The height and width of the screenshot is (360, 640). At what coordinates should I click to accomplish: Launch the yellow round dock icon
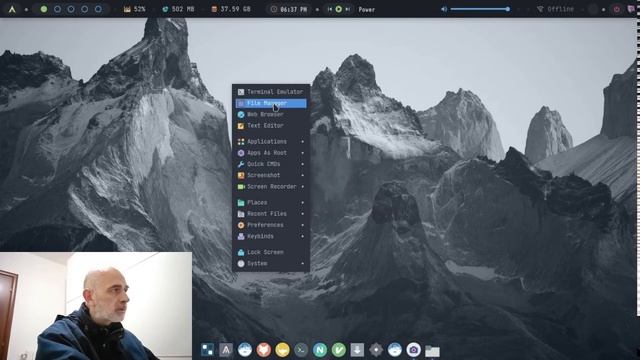282,349
